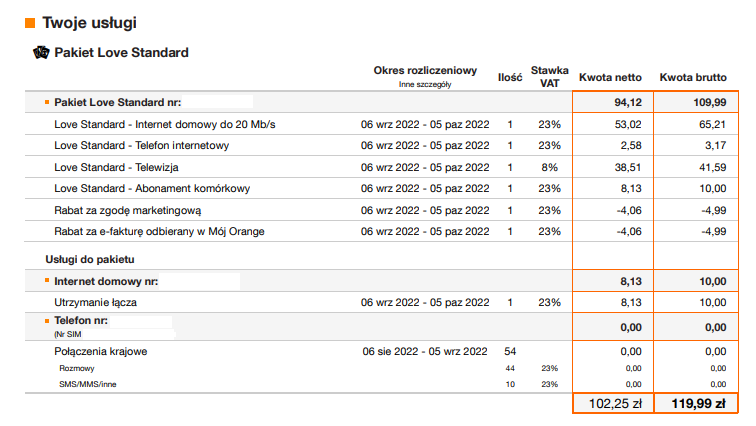Select Love Standard - Internet domowy do 20 Mb/s
The width and height of the screenshot is (756, 426).
[x=164, y=124]
